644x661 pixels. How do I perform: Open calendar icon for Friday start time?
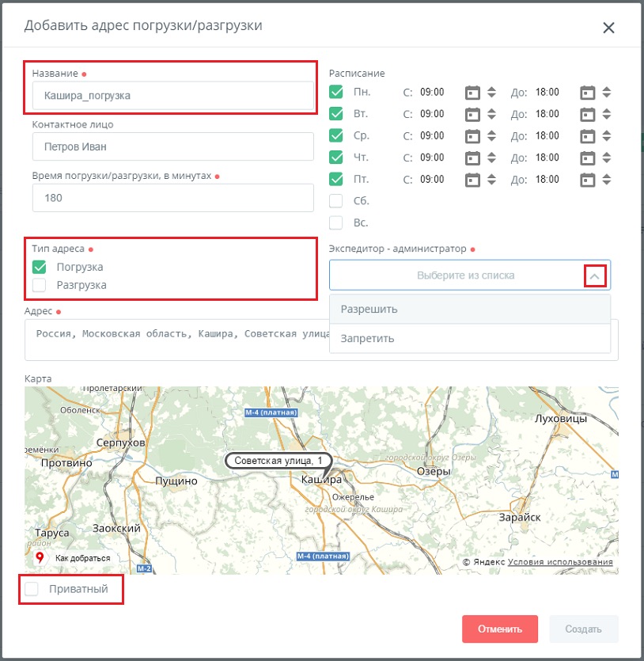(x=472, y=180)
